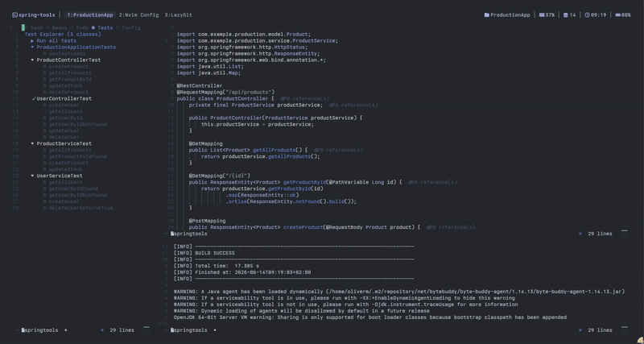Collapse the UserServiceTest node
644x344 pixels.
coord(32,176)
